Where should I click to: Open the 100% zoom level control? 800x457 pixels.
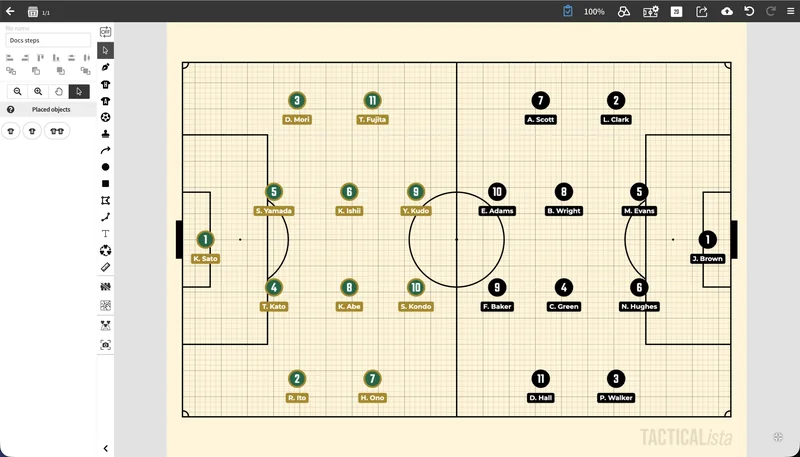594,12
